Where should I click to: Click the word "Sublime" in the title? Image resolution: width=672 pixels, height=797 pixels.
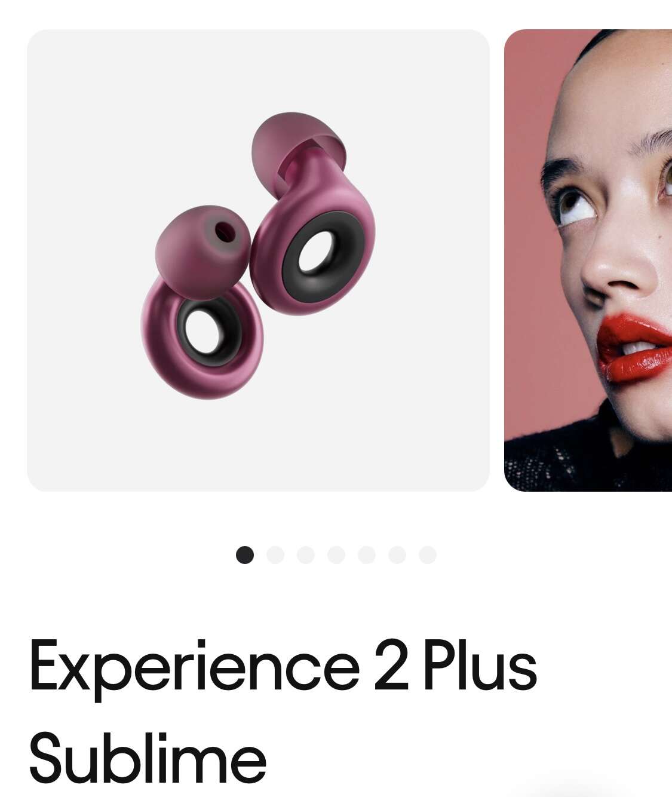tap(147, 758)
